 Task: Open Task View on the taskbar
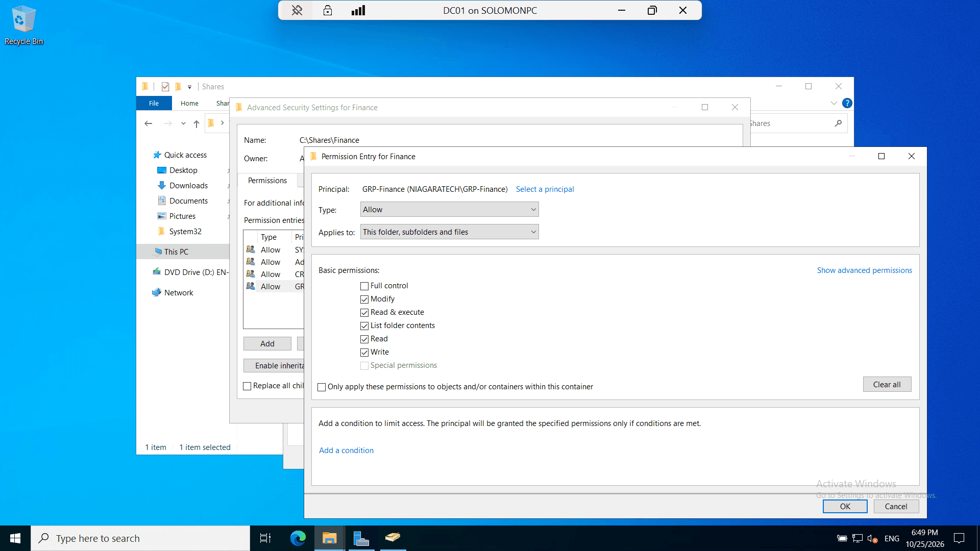(x=265, y=538)
